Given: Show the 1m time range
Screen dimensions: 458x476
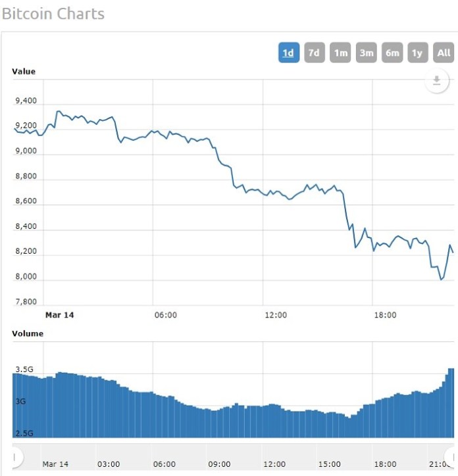Looking at the screenshot, I should click(x=340, y=53).
